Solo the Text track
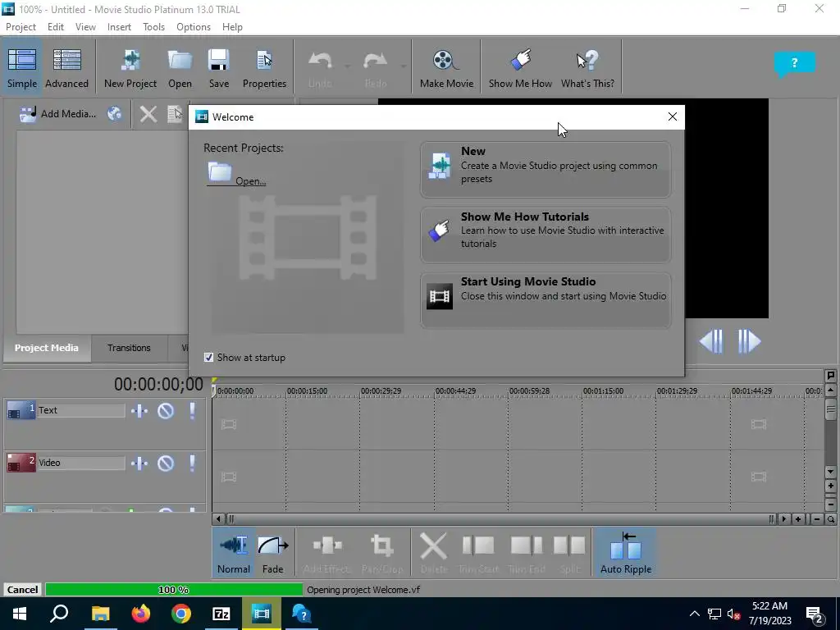This screenshot has height=630, width=840. [x=192, y=411]
